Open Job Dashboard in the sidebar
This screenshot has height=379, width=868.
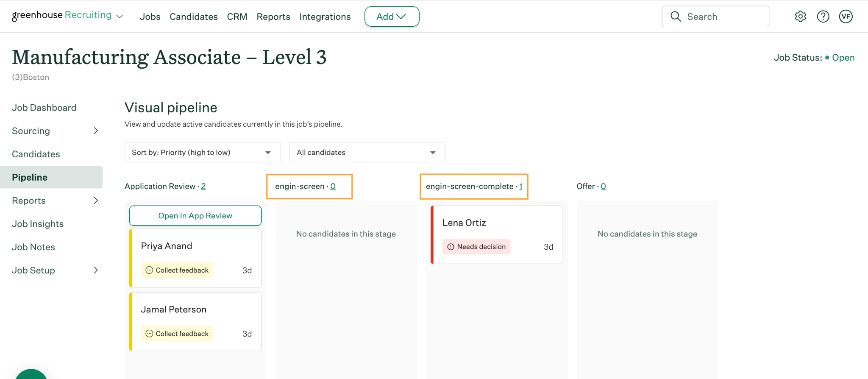coord(44,108)
